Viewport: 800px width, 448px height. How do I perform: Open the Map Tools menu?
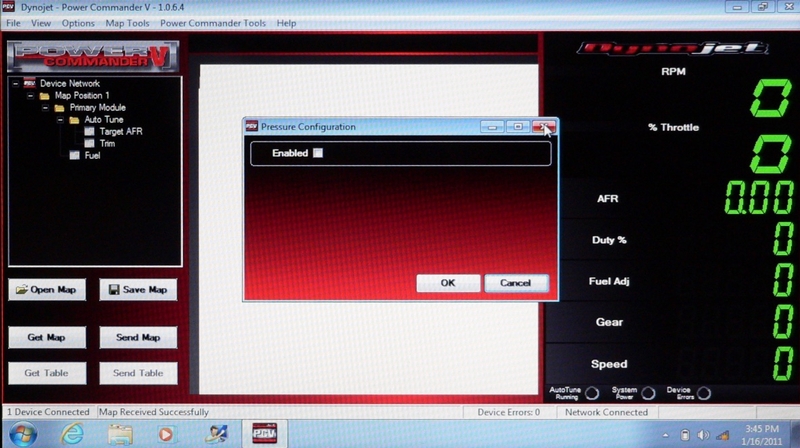[x=127, y=23]
